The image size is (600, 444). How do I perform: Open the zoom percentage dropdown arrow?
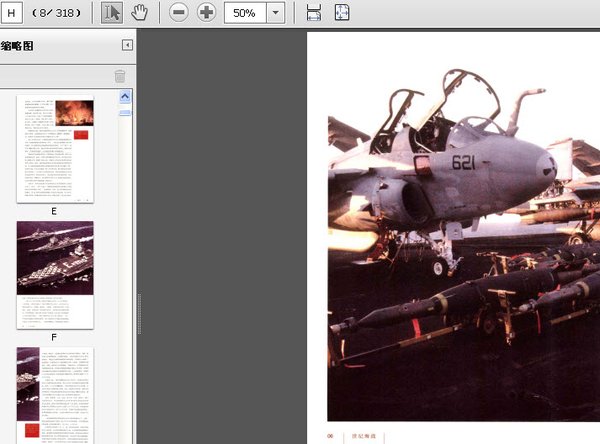pyautogui.click(x=276, y=13)
